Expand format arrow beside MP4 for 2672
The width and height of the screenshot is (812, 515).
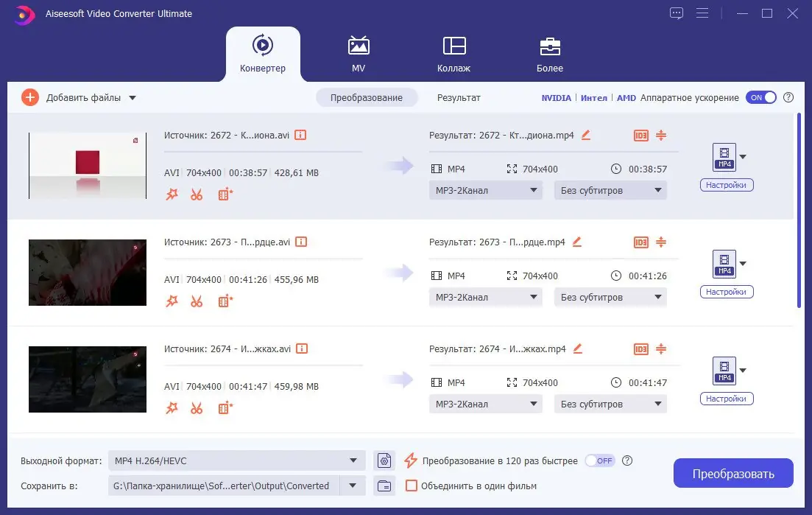click(743, 156)
